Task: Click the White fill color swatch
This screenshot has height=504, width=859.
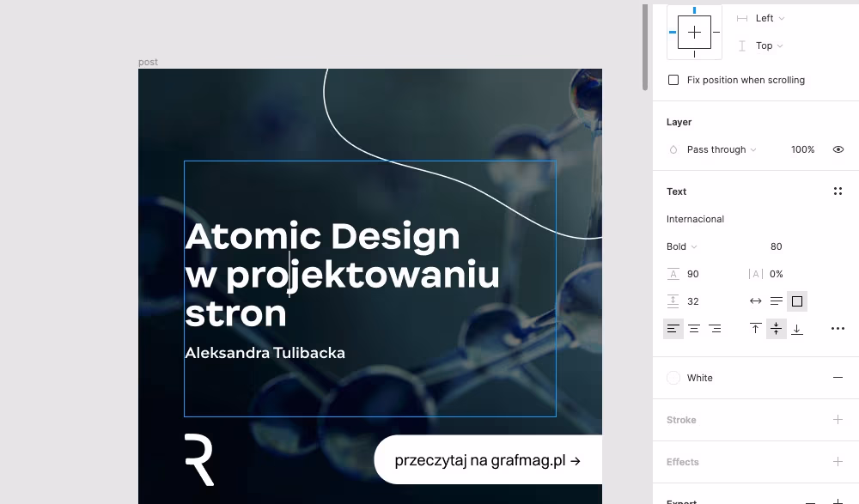Action: tap(673, 378)
